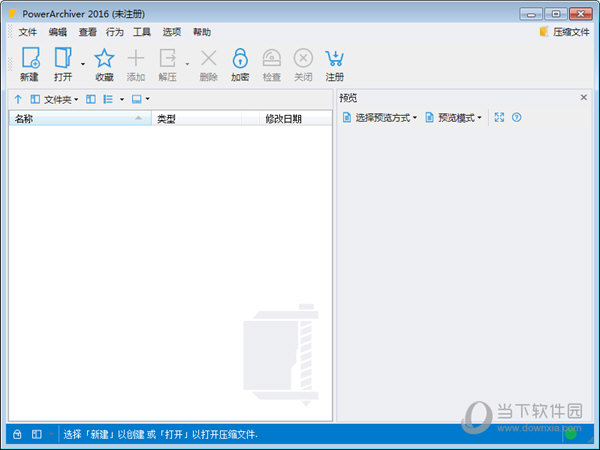Click the green status indicator circle
Screen dimensions: 600x450
pos(571,434)
